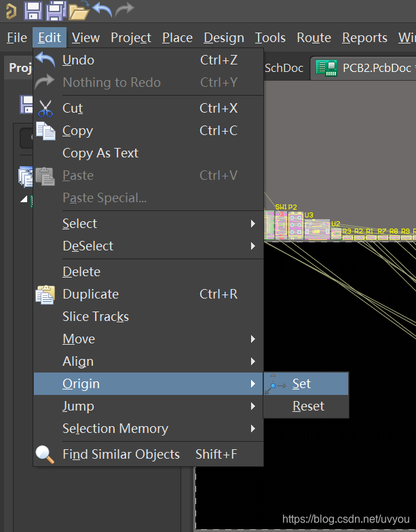The image size is (416, 532).
Task: Click the Save All icon in the toolbar
Action: (x=56, y=10)
